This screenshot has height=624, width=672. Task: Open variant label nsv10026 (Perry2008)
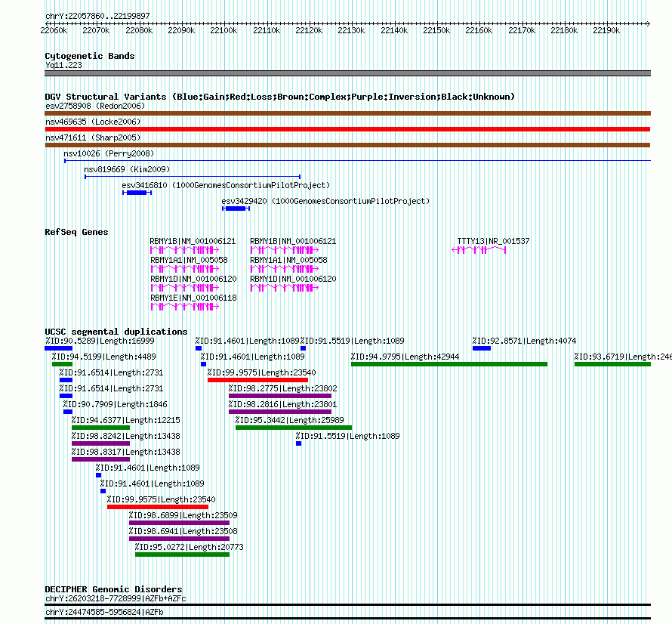[109, 153]
